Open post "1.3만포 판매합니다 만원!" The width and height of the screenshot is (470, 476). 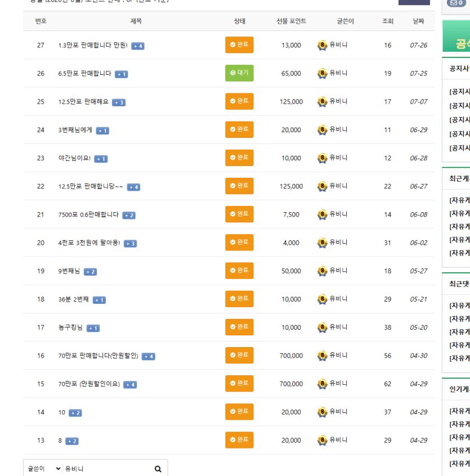pyautogui.click(x=93, y=45)
